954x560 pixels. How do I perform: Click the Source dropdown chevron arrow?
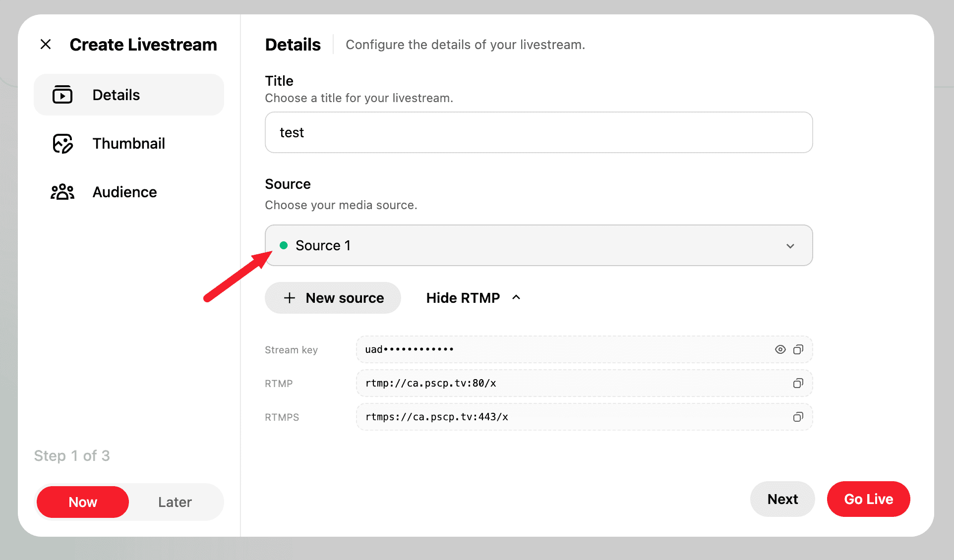(x=790, y=246)
